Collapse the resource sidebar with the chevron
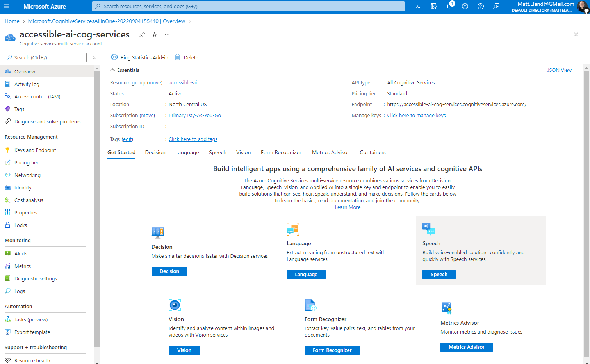Screen dimensions: 590x364 click(94, 57)
